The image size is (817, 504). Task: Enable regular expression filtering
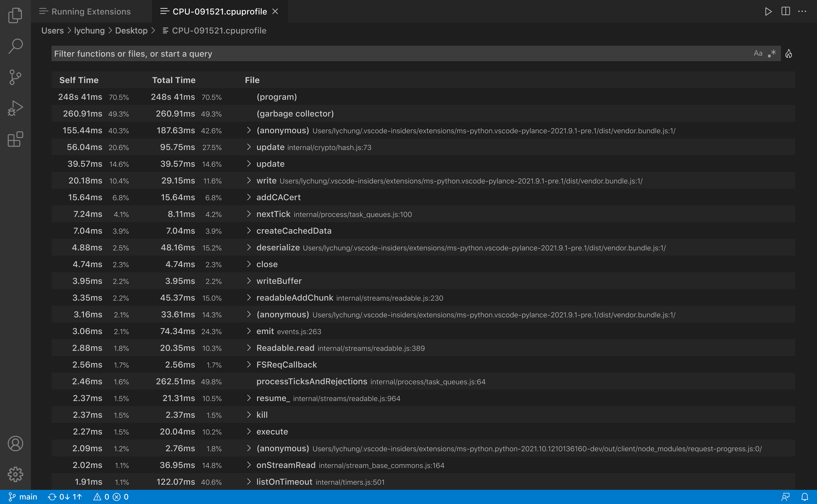pos(771,53)
